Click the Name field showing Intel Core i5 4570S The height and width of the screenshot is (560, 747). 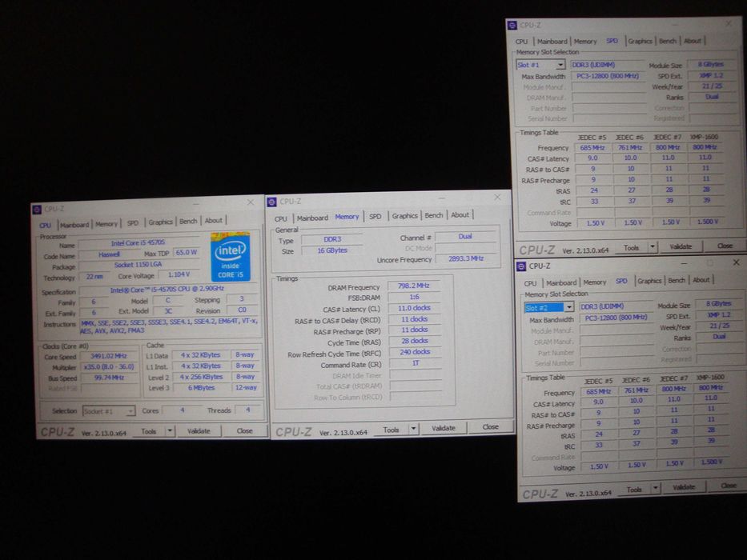coord(139,243)
